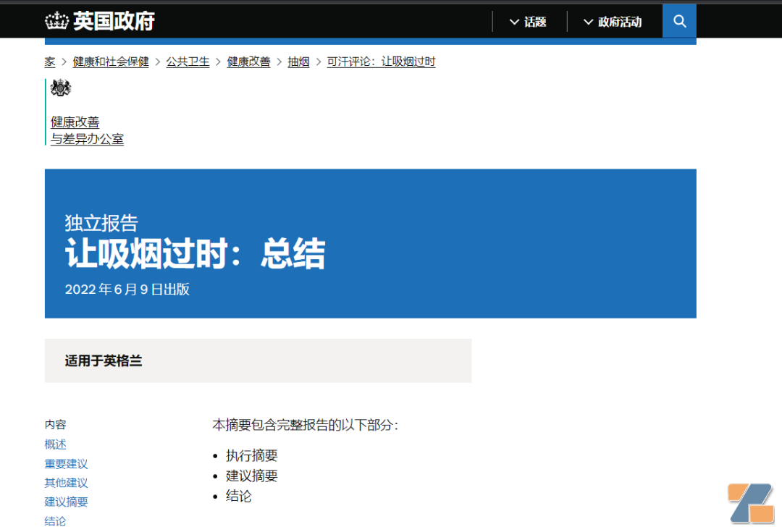The width and height of the screenshot is (782, 532).
Task: Go to 其他建议 in contents
Action: pos(66,483)
